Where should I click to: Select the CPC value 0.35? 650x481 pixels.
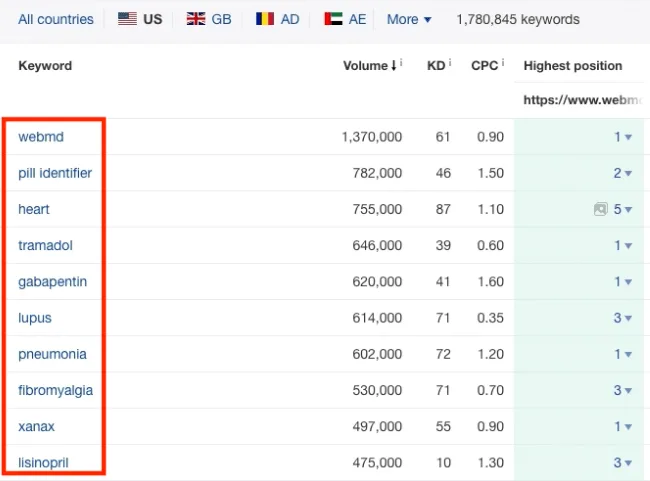(490, 318)
